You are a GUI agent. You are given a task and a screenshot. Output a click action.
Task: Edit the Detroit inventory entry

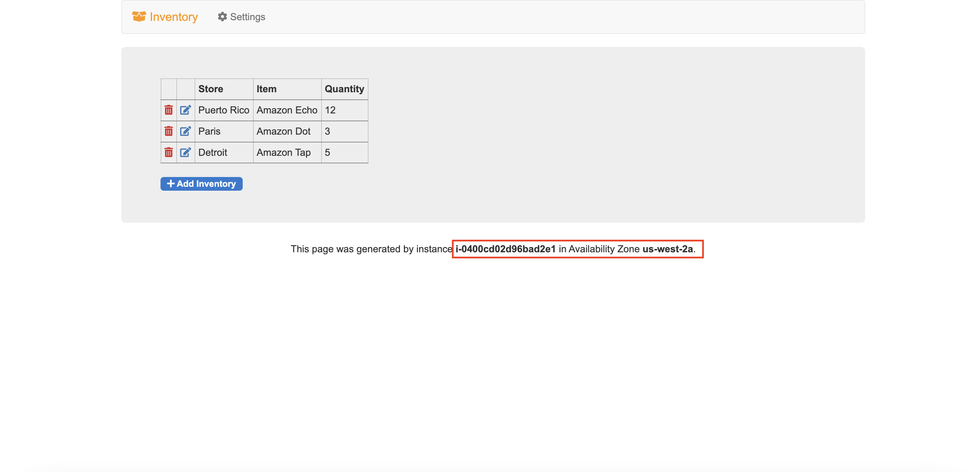[x=185, y=153]
